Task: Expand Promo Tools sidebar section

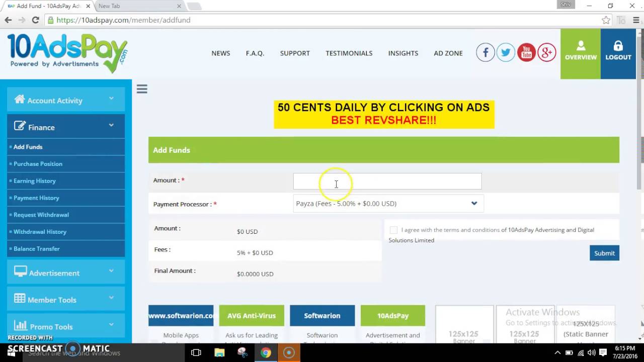Action: tap(66, 326)
